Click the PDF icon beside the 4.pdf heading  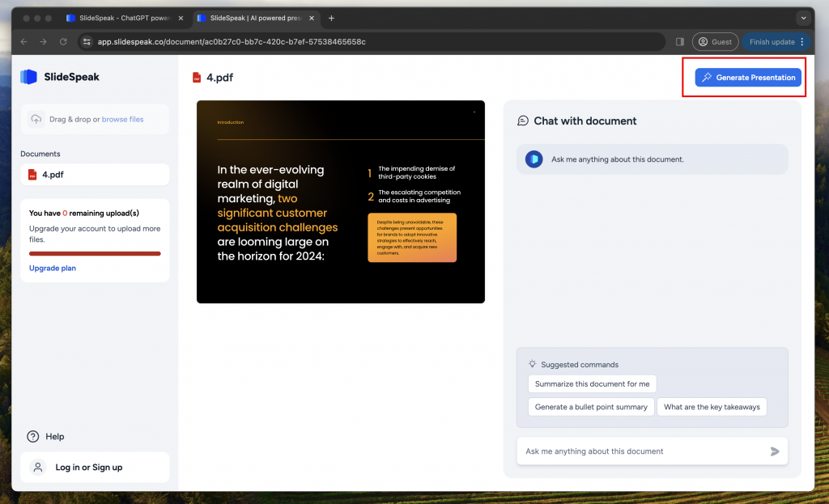coord(197,78)
